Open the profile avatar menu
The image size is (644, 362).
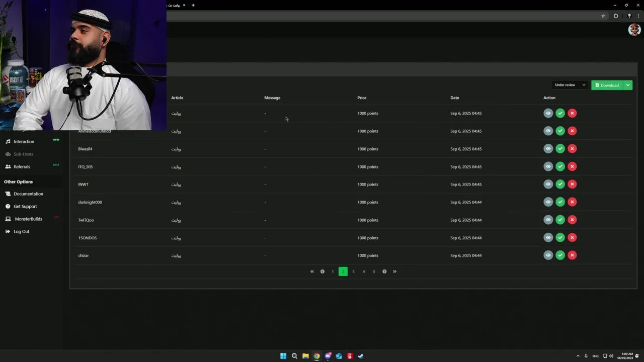634,30
